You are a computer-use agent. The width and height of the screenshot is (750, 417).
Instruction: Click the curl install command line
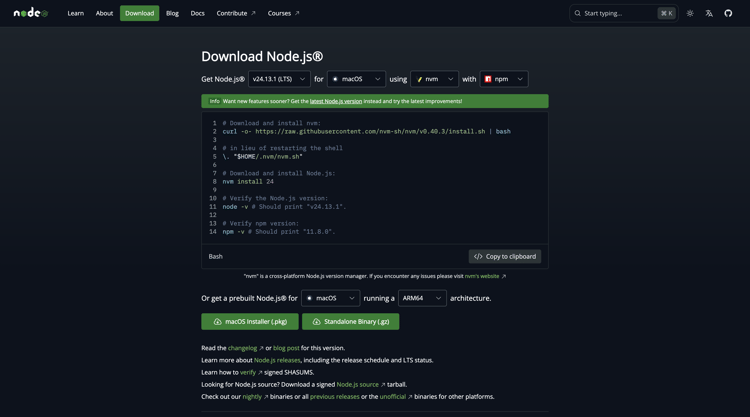tap(366, 131)
